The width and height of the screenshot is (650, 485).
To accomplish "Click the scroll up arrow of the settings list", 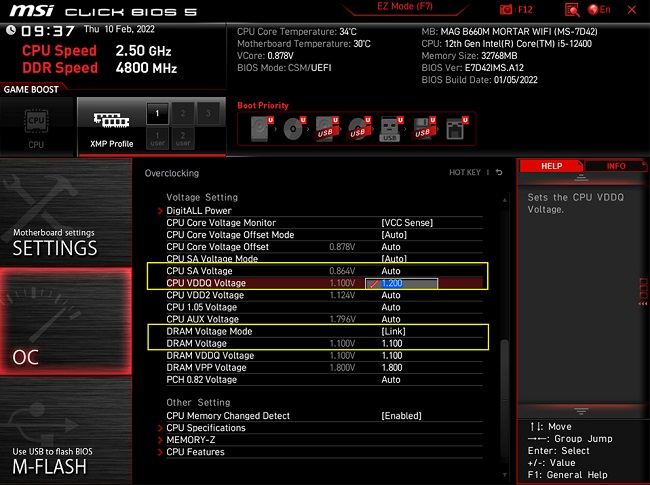I will coord(504,200).
